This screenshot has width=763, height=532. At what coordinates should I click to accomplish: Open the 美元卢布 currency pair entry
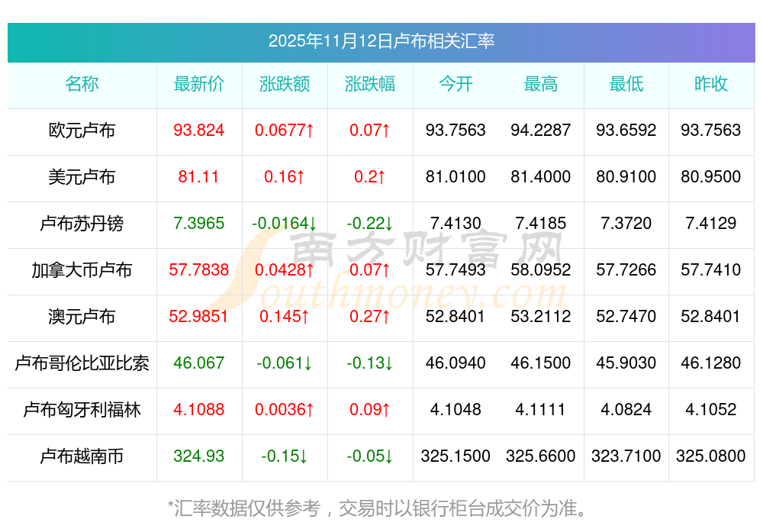click(82, 178)
